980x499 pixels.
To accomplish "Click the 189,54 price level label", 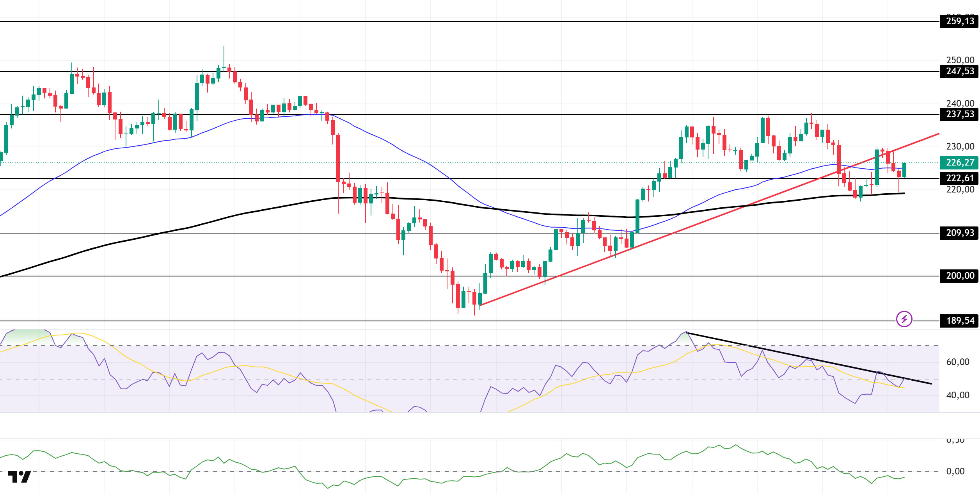I will point(959,321).
